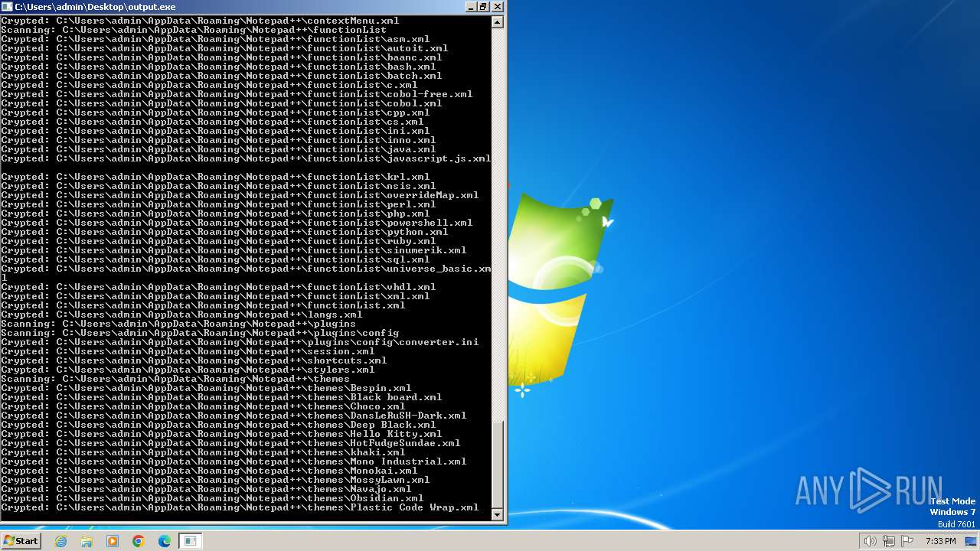This screenshot has height=551, width=980.
Task: Click the 'Scanning: ...plugins\config' line
Action: coord(200,333)
